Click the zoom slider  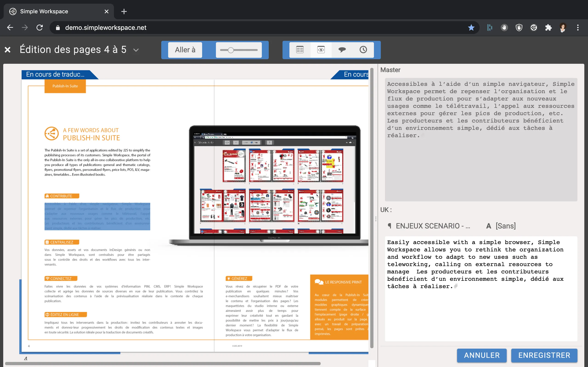click(x=239, y=50)
